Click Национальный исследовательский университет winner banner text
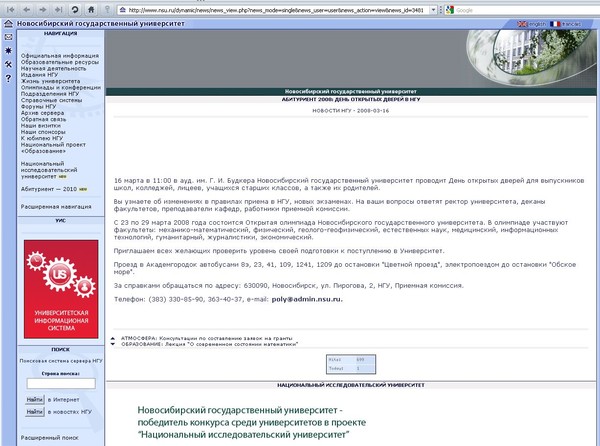Image resolution: width=600 pixels, height=446 pixels. point(251,422)
